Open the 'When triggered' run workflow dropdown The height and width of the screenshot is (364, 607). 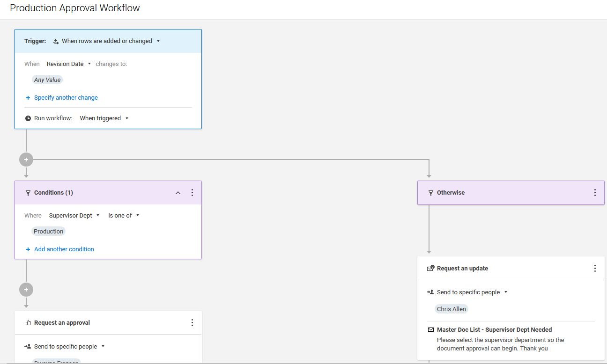(104, 118)
